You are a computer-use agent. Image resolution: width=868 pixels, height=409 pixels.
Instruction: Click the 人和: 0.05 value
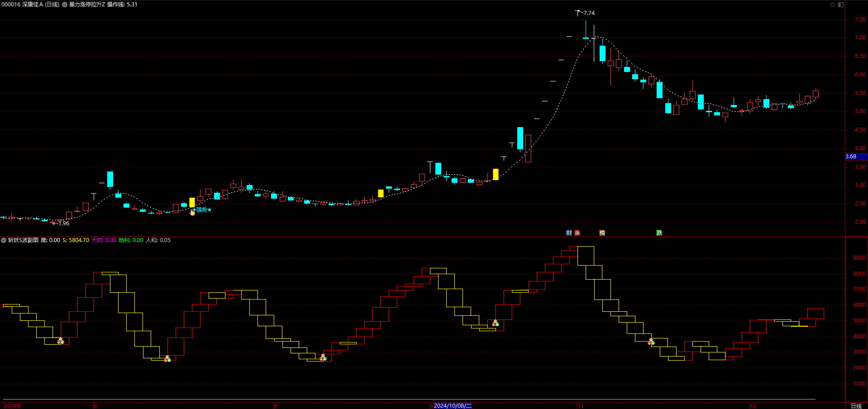coord(158,240)
